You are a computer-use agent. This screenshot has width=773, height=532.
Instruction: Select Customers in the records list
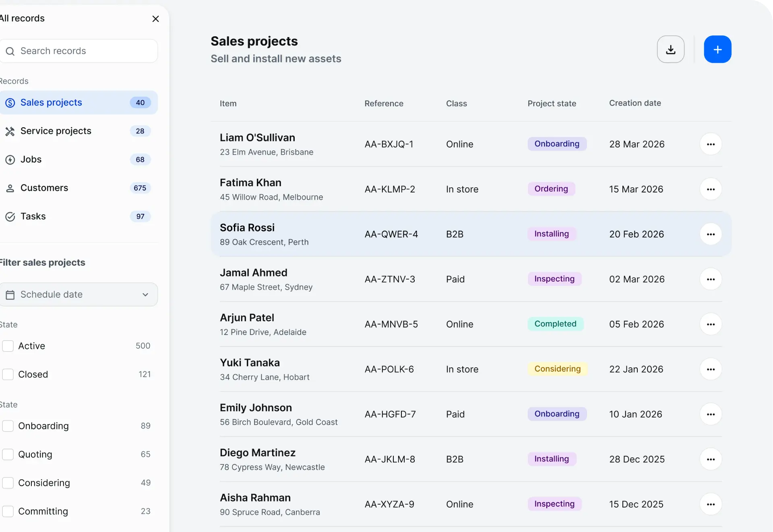tap(79, 188)
